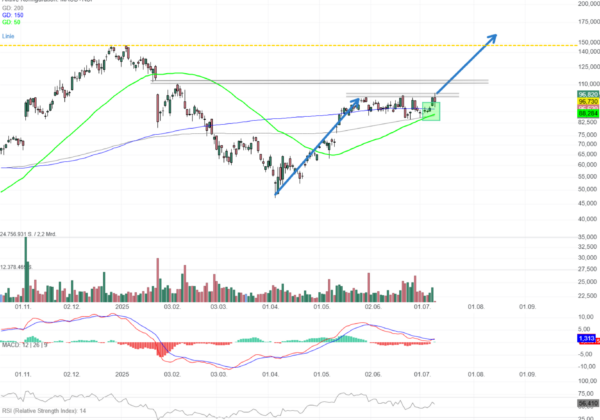Click 01.08. date under the volume bars
600x420 pixels.
[x=476, y=307]
